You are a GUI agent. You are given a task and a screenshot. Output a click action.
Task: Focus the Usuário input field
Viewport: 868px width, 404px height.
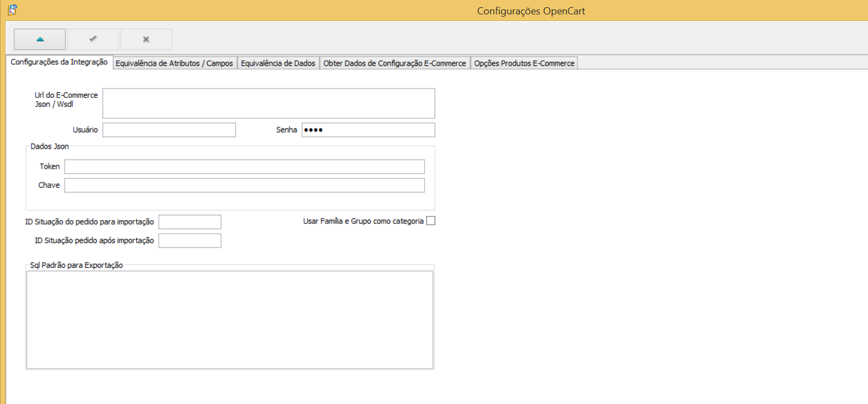point(169,130)
